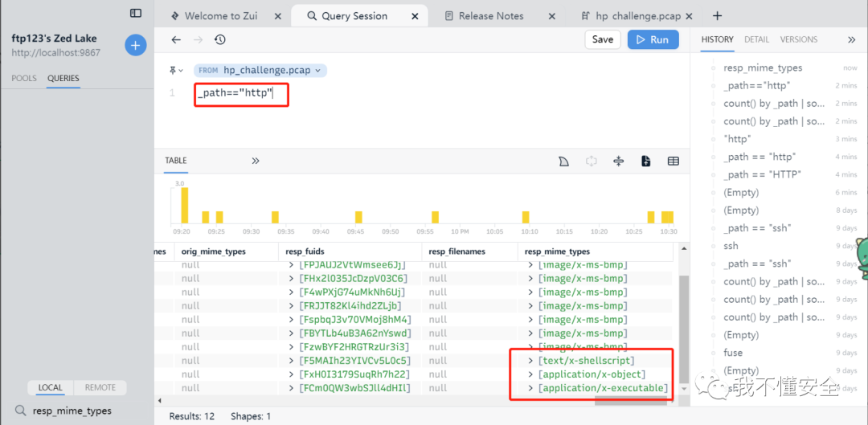Click the blue plus button to add data
Screen dimensions: 868x425
[x=136, y=45]
